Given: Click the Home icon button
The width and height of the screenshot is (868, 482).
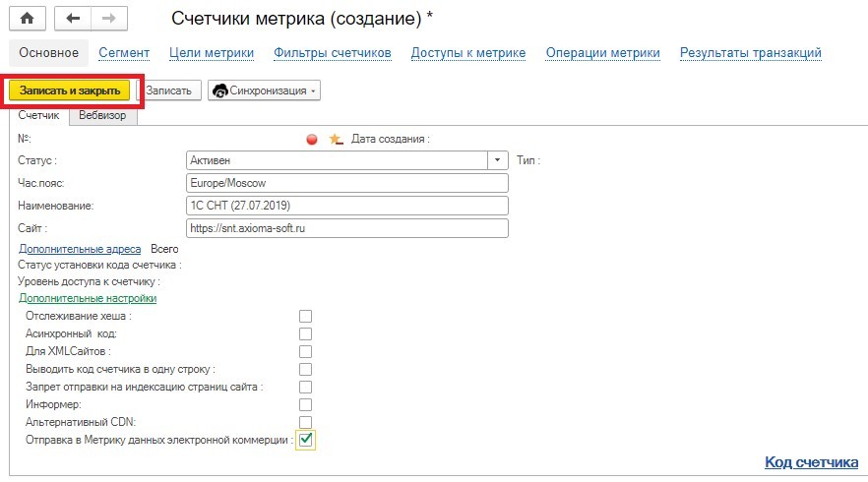Looking at the screenshot, I should [x=28, y=19].
